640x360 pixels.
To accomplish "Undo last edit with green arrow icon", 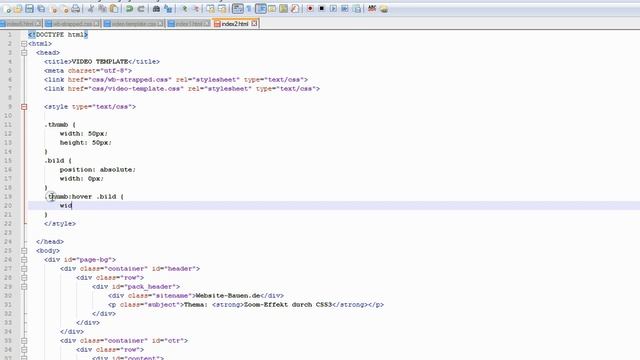I will point(129,9).
